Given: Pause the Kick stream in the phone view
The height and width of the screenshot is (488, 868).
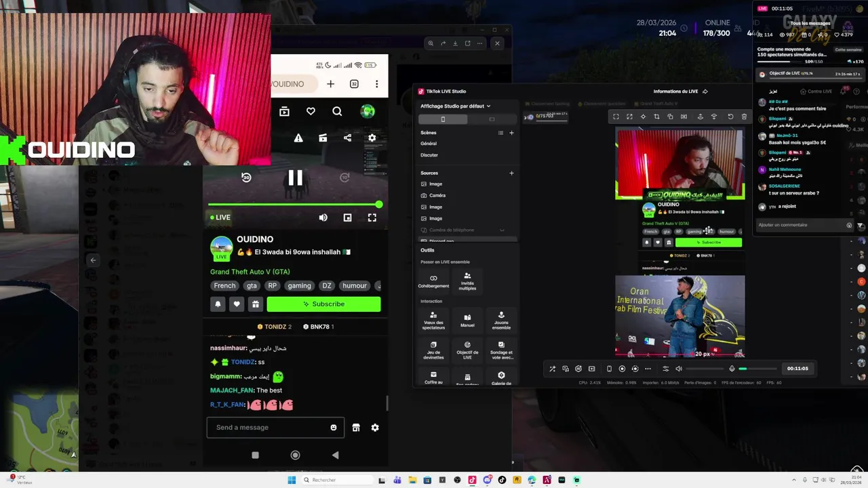Looking at the screenshot, I should pos(296,178).
